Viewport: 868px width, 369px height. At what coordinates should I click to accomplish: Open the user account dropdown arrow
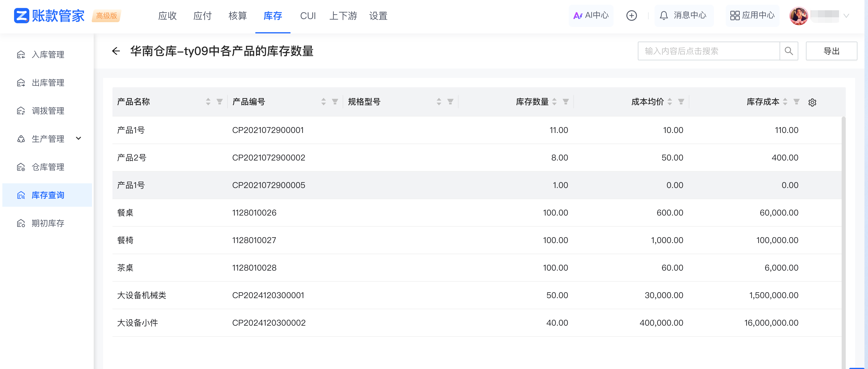point(846,16)
